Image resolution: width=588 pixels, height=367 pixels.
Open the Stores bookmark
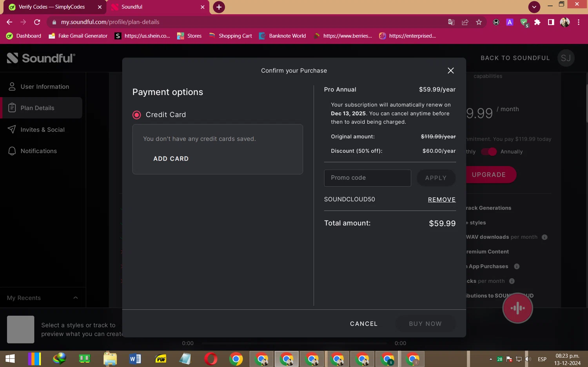(189, 36)
